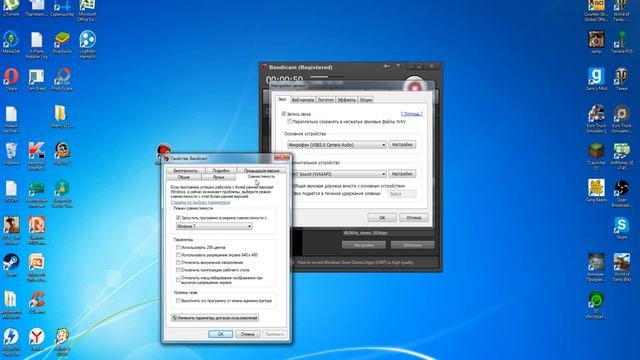Open the Веб-камера tab in Bandicam settings
This screenshot has width=640, height=360.
[303, 100]
